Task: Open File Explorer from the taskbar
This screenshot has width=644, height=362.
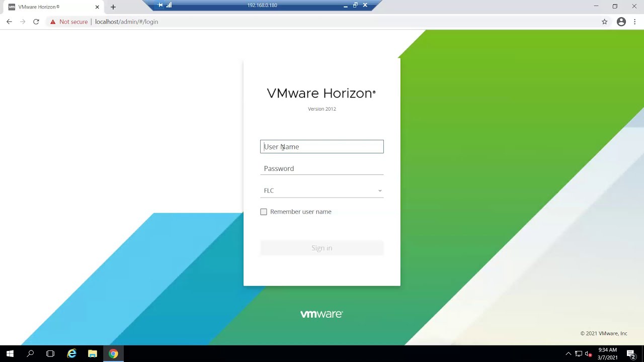Action: point(93,353)
